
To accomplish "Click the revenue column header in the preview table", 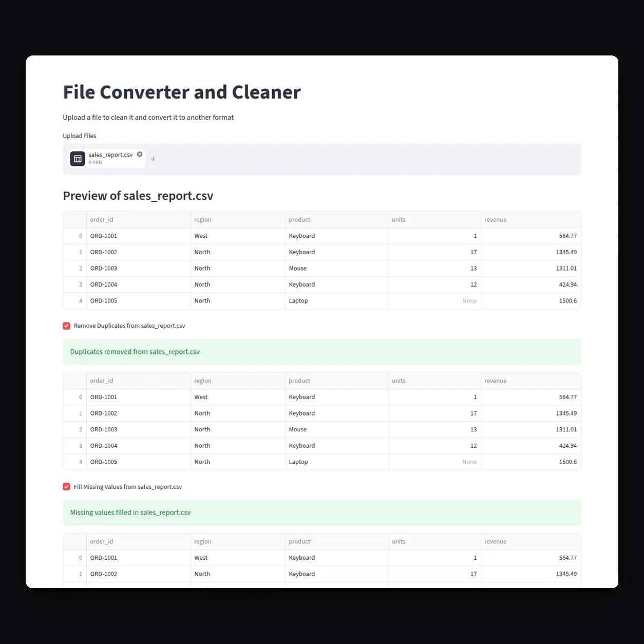I will [531, 220].
